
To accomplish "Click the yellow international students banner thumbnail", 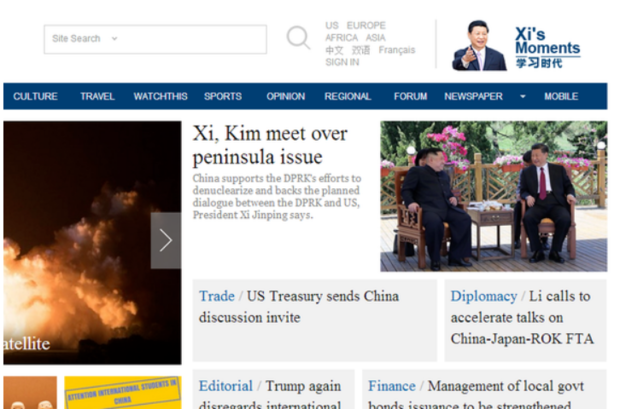I will pyautogui.click(x=123, y=392).
